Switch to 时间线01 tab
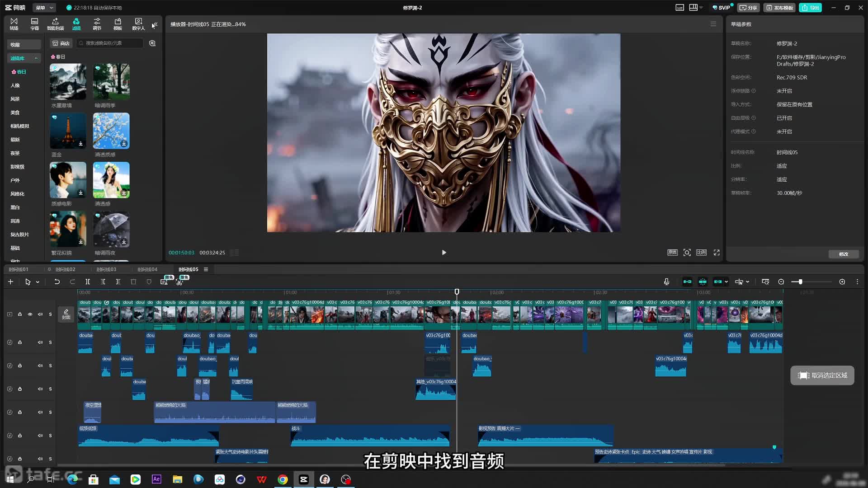The height and width of the screenshot is (488, 868). point(19,270)
